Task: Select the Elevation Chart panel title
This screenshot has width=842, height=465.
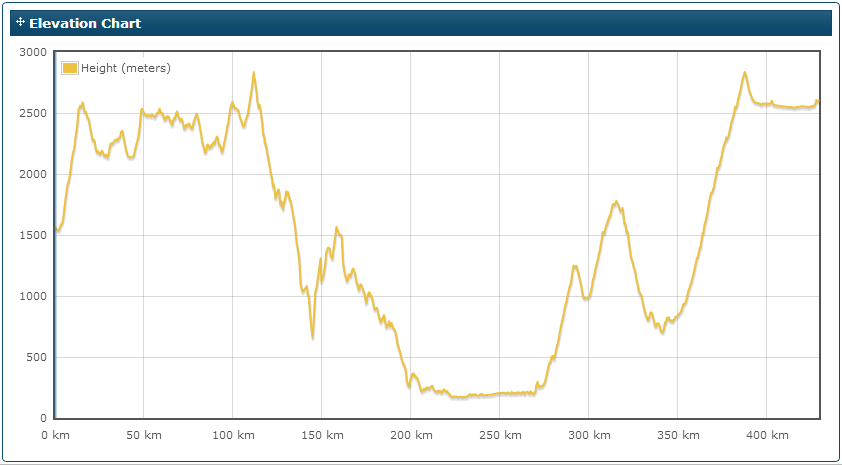Action: pos(85,23)
